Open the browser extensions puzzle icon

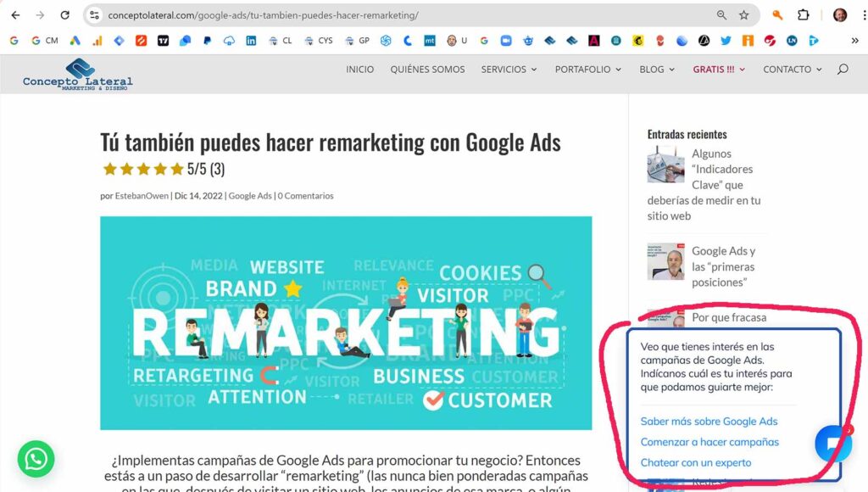pyautogui.click(x=804, y=15)
